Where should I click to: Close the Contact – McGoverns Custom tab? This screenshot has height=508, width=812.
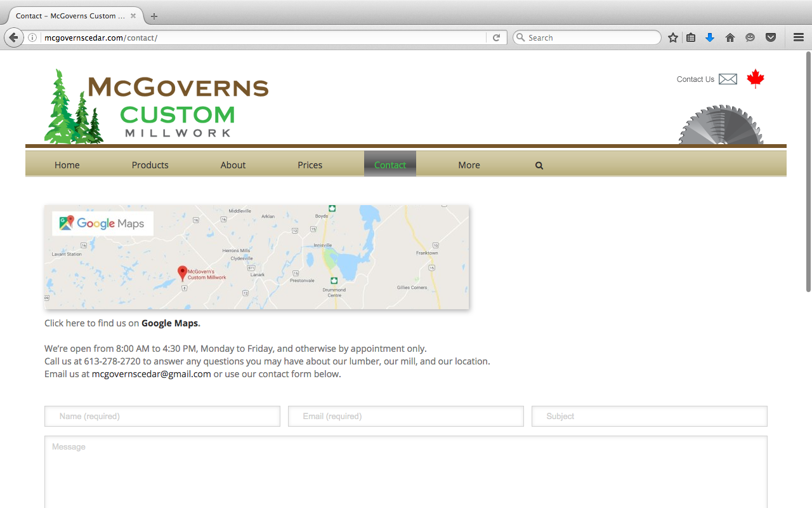pyautogui.click(x=133, y=16)
